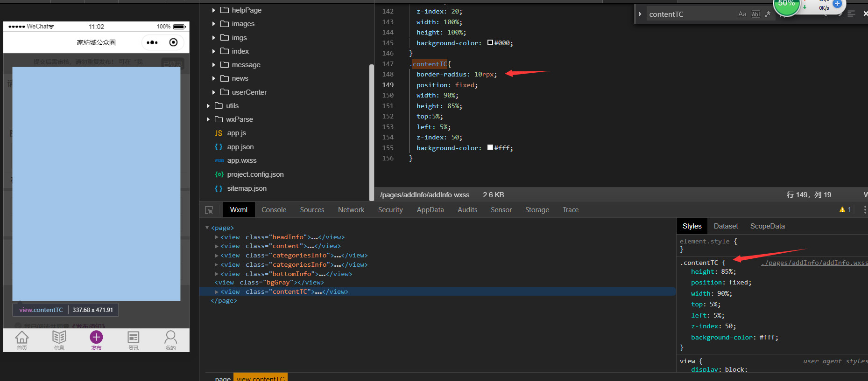Toggle Match Case in the find box
Image resolution: width=868 pixels, height=381 pixels.
pyautogui.click(x=742, y=14)
